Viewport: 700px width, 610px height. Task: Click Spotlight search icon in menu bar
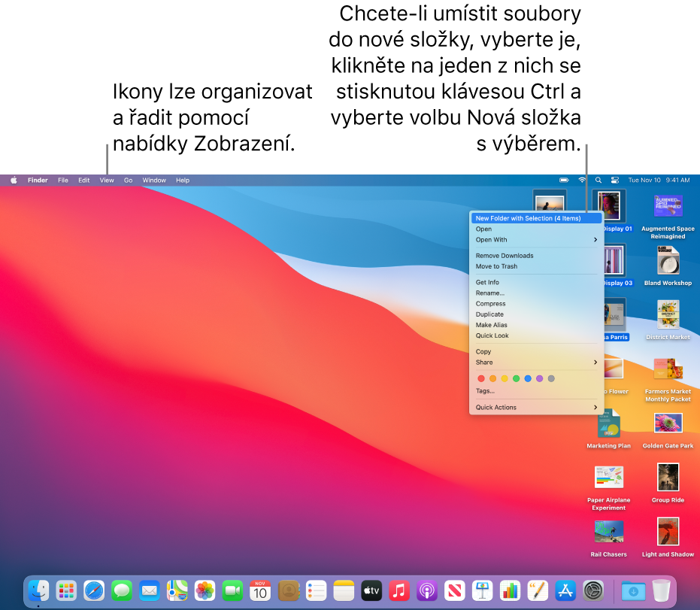598,180
